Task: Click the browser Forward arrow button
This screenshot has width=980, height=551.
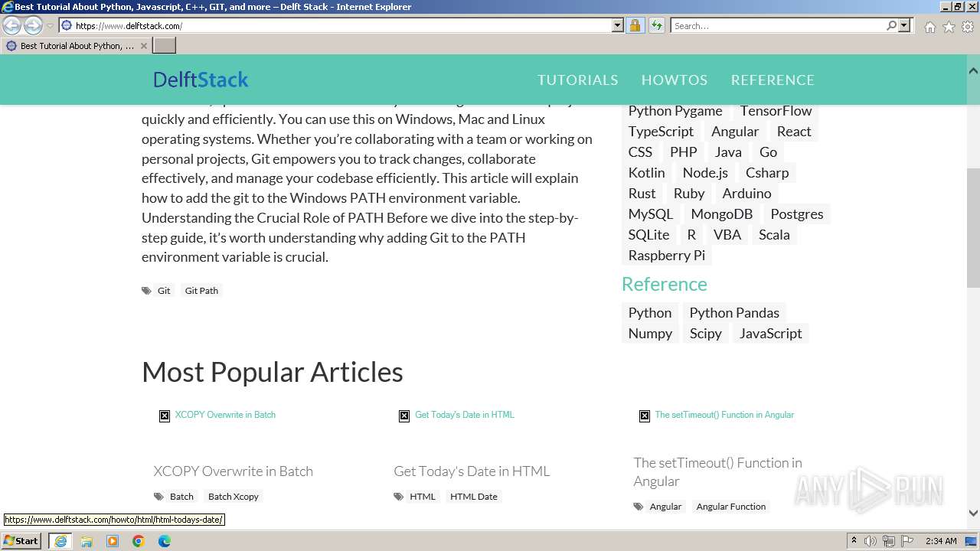Action: (33, 25)
